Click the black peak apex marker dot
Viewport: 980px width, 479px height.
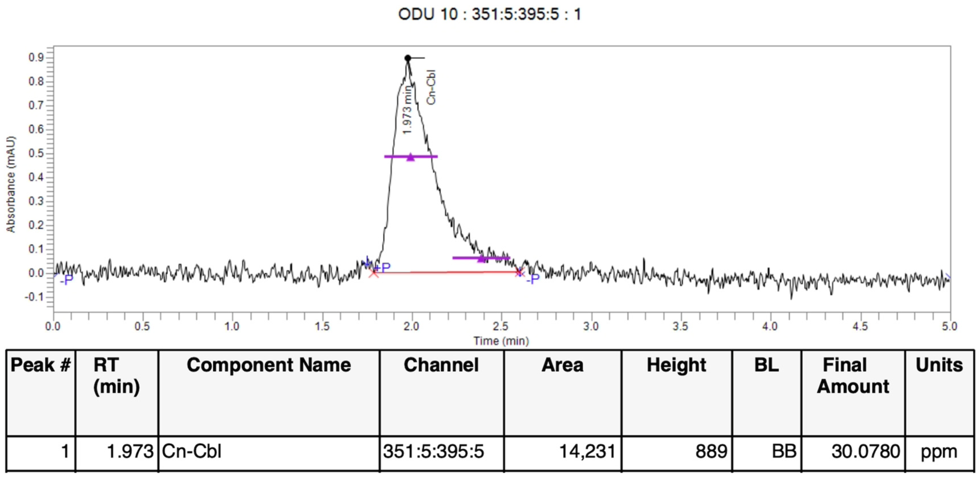407,58
